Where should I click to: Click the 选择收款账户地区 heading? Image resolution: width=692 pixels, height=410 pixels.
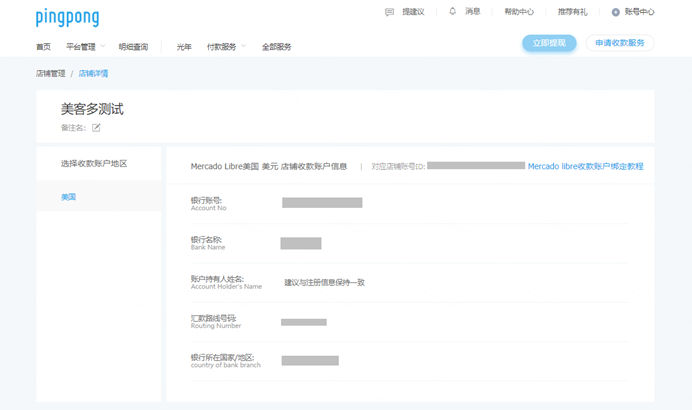point(94,164)
